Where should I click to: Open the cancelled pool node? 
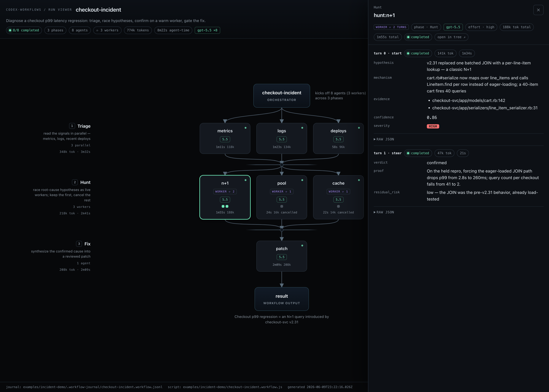click(281, 197)
